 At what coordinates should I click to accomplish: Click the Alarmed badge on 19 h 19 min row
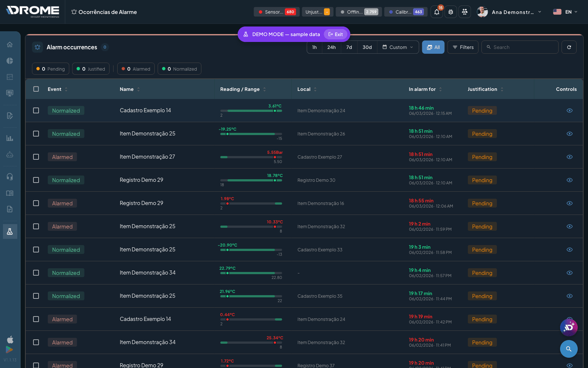[62, 319]
